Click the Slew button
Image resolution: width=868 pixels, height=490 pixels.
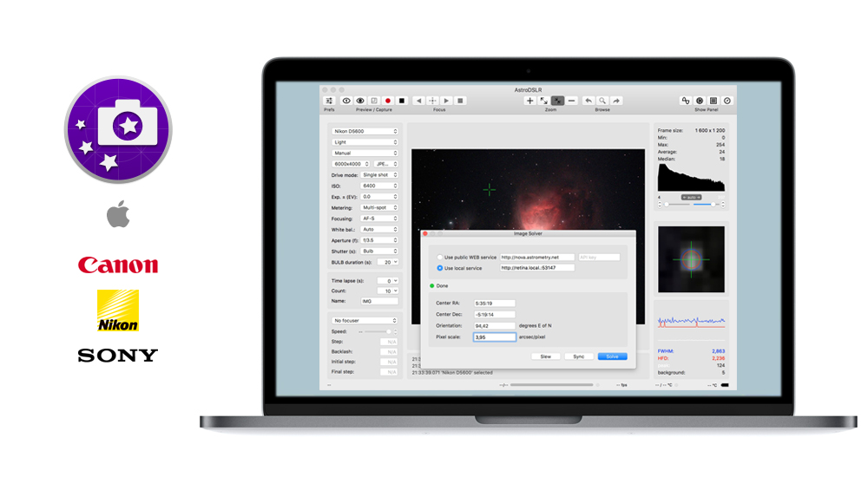coord(545,356)
